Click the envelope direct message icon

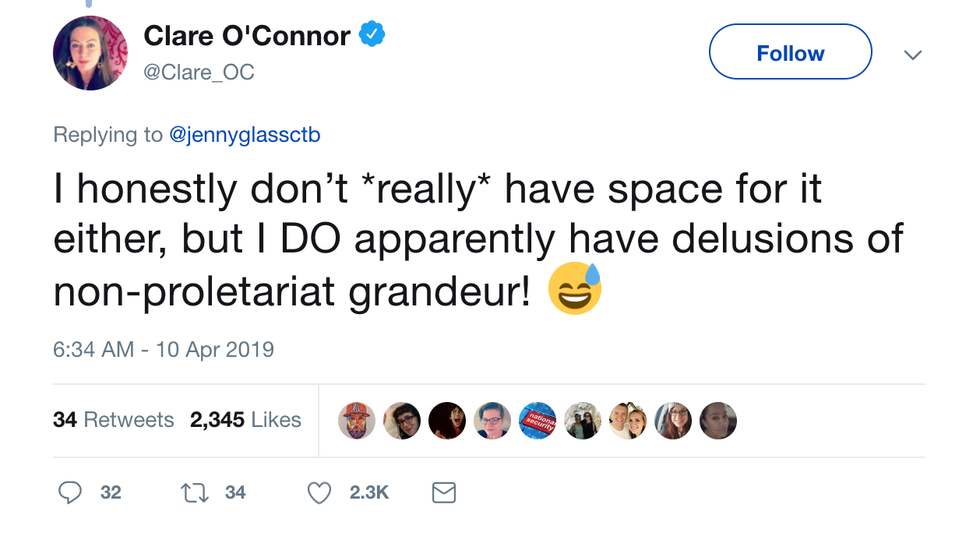pos(443,492)
